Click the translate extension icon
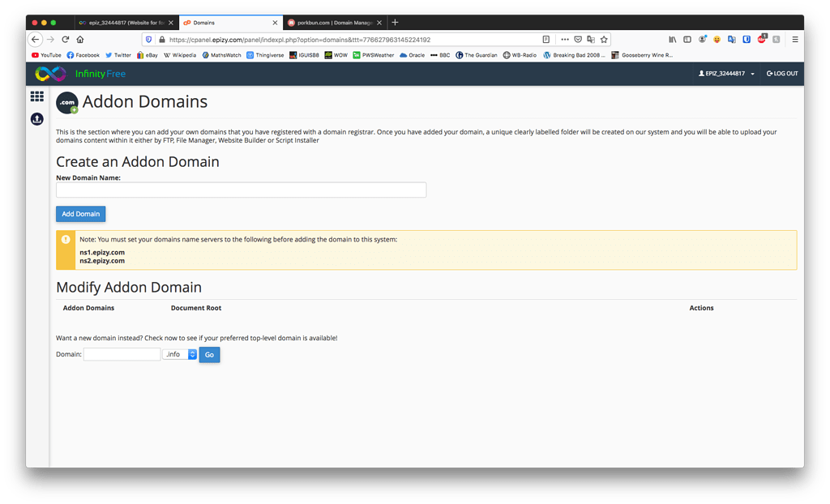This screenshot has height=504, width=830. coord(732,39)
